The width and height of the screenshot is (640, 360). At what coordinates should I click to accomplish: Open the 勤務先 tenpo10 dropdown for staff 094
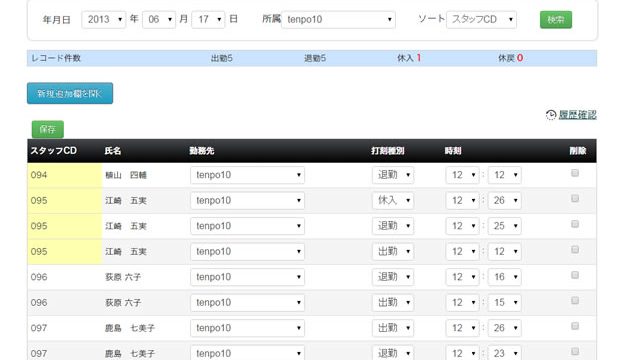247,175
